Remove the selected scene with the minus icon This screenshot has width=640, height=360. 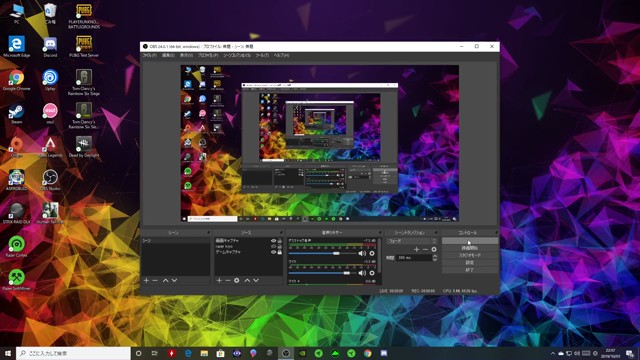(155, 280)
